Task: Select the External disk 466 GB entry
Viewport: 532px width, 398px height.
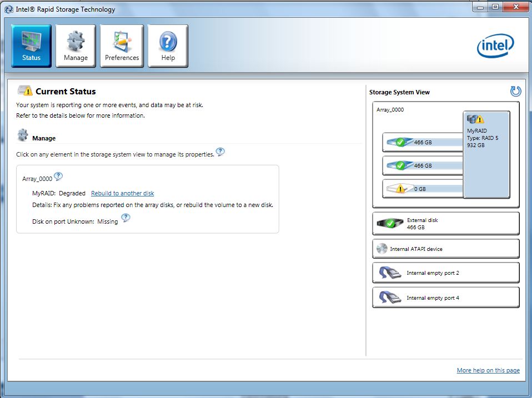Action: pos(446,223)
